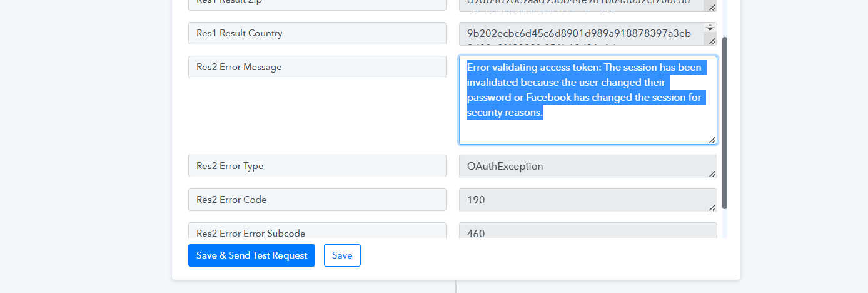The height and width of the screenshot is (293, 868).
Task: Click inside the highlighted error message textarea
Action: [588, 100]
